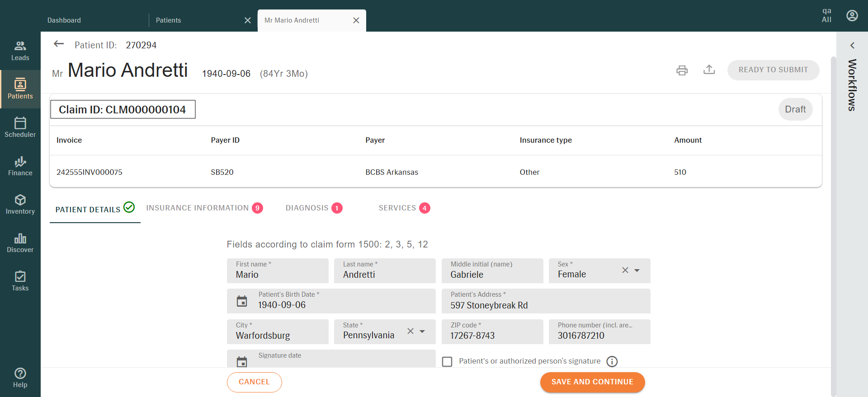Click the qa All organization selector

pos(826,15)
